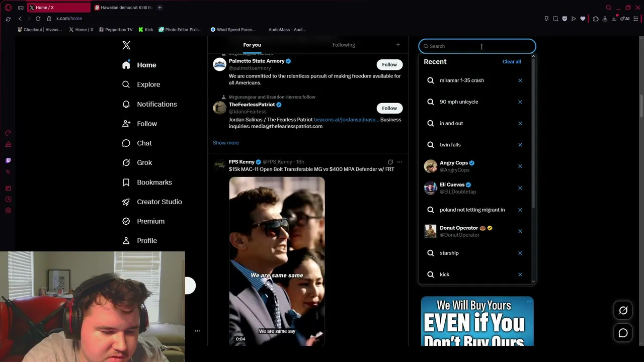The width and height of the screenshot is (644, 362).
Task: Remove Angry Cops from recent searches
Action: [520, 166]
